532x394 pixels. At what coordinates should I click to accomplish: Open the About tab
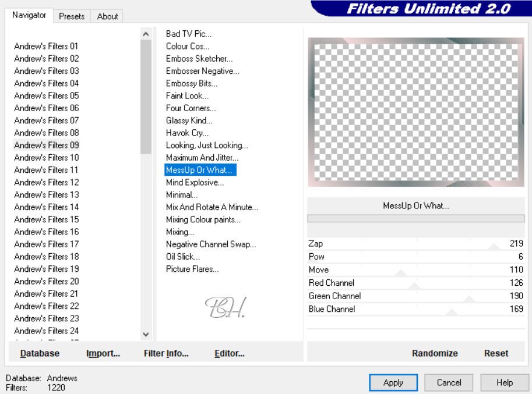point(107,16)
